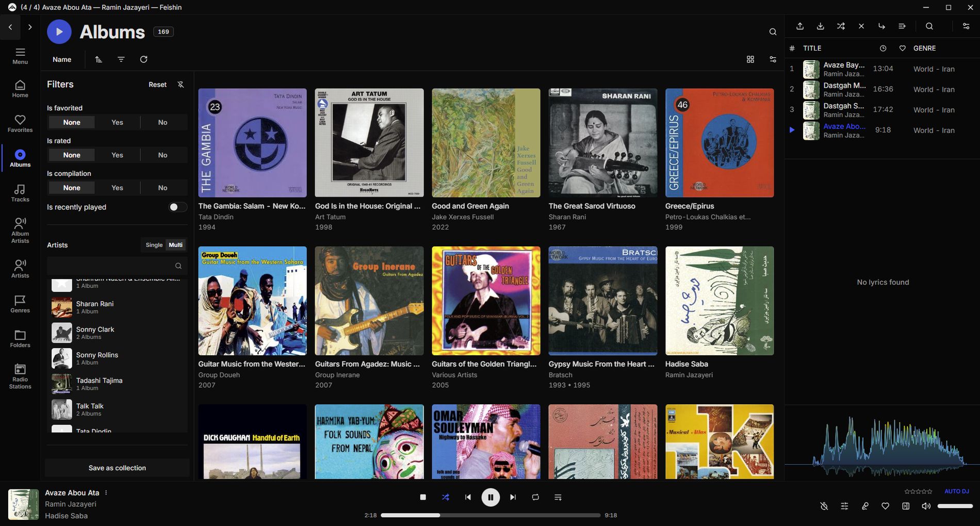Toggle the sort order icon beside Name
This screenshot has height=526, width=980.
coord(99,59)
